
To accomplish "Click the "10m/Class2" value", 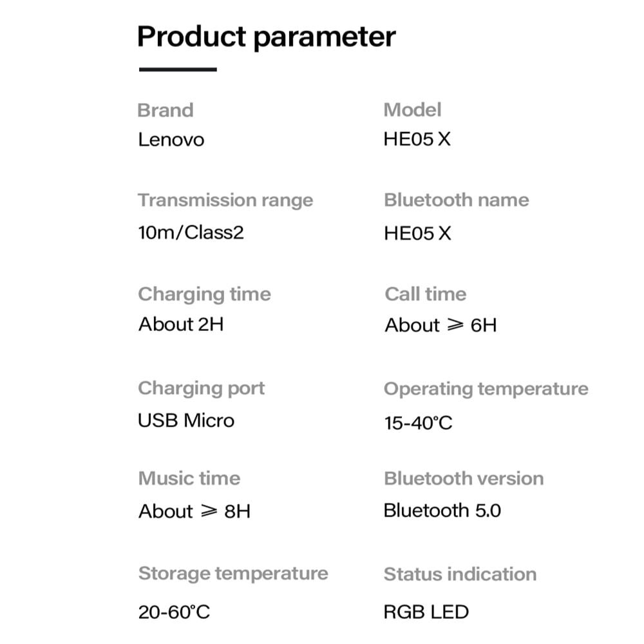I will tap(191, 232).
